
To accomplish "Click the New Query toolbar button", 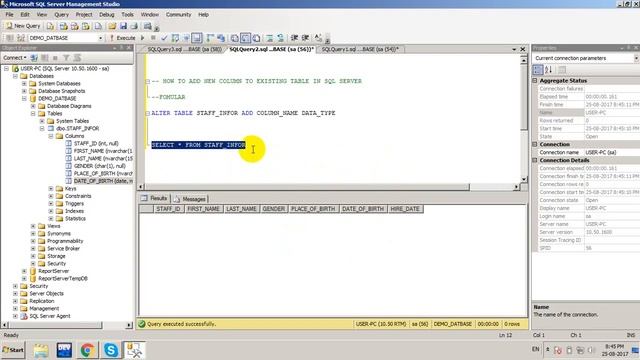I will click(x=23, y=26).
